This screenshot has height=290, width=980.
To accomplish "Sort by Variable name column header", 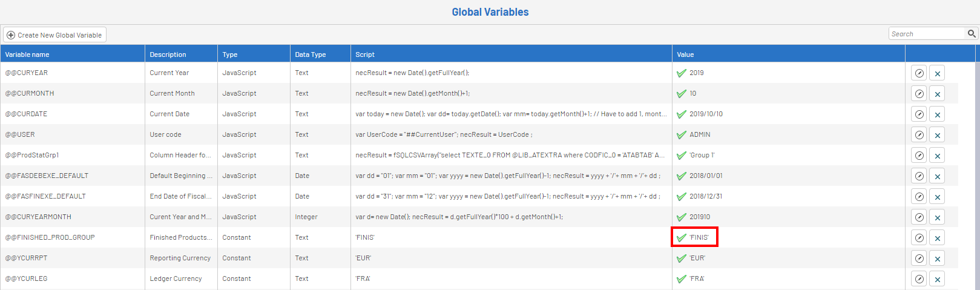I will pyautogui.click(x=27, y=54).
